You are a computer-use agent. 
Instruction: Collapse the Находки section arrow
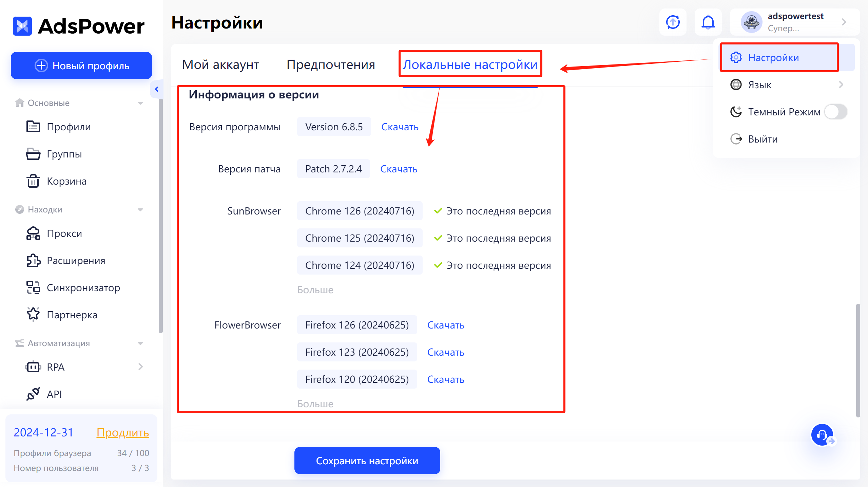tap(140, 210)
